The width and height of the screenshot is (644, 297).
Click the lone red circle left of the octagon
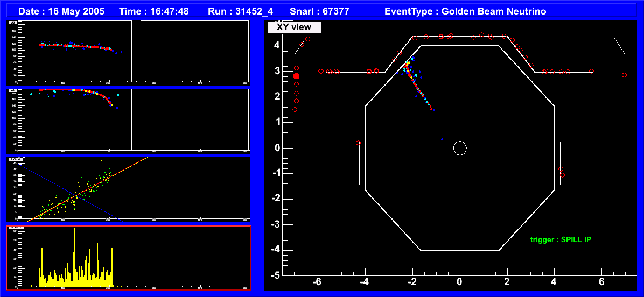pyautogui.click(x=359, y=143)
